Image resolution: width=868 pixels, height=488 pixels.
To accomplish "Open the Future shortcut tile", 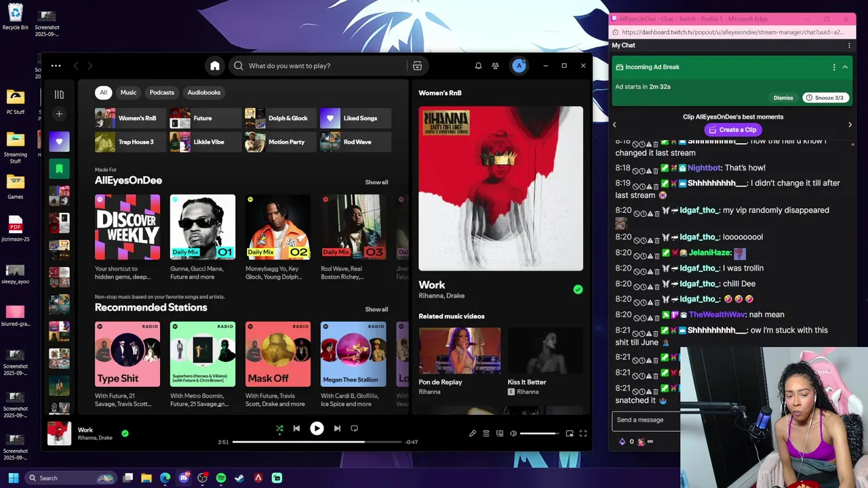I will 205,118.
